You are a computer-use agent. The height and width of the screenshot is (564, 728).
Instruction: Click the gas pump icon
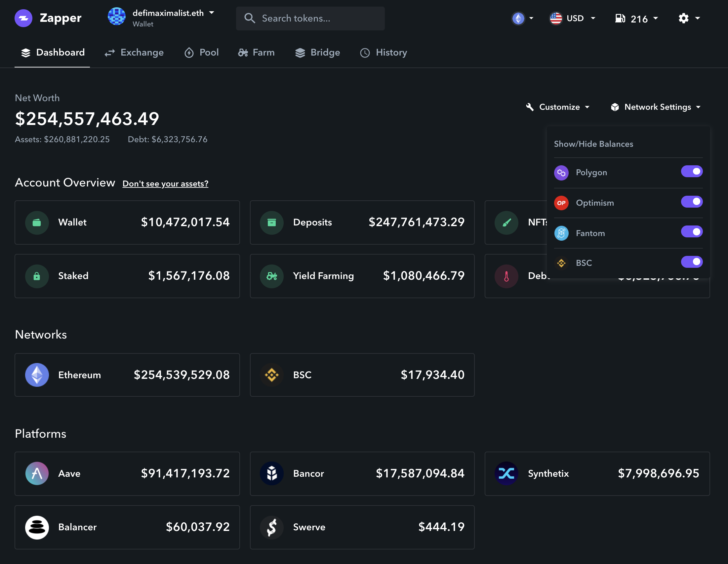click(x=620, y=18)
